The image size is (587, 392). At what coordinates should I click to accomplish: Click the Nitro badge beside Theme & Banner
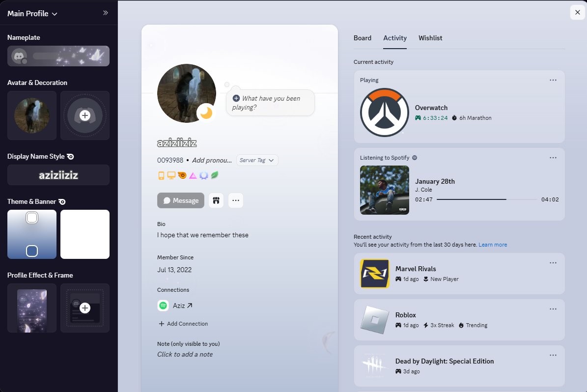click(62, 202)
